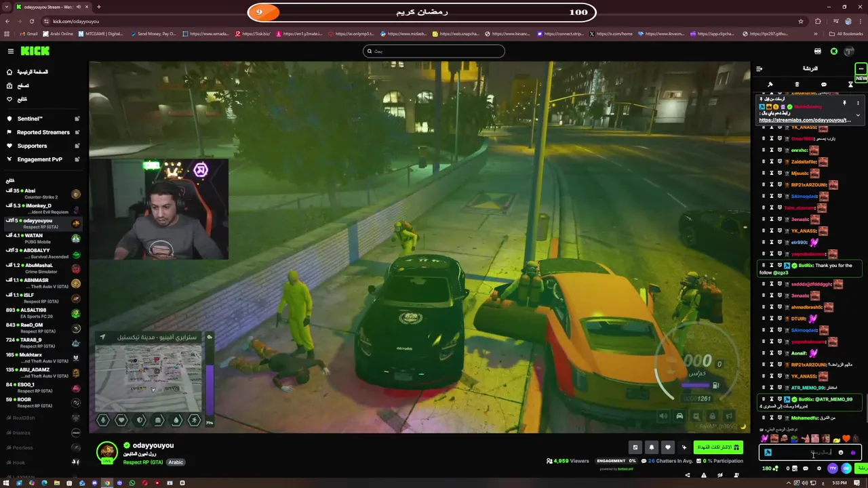Click the crossed-eye hide icon below stream
This screenshot has width=868, height=488.
(719, 475)
